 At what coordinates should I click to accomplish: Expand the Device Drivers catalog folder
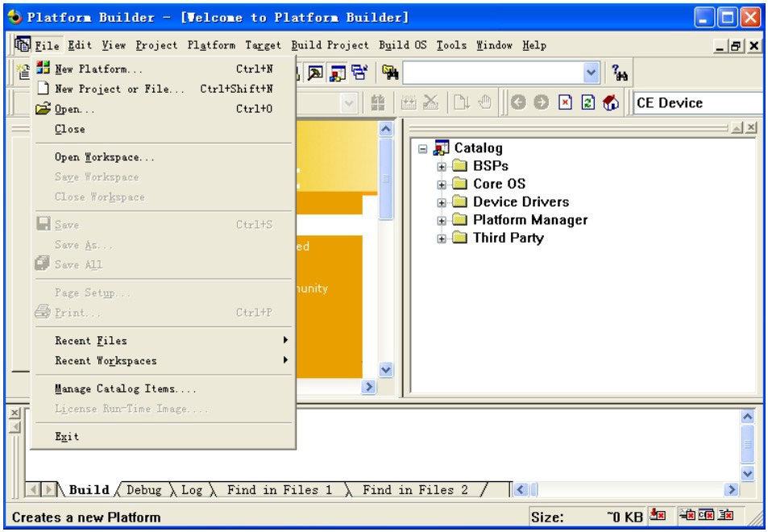coord(442,202)
